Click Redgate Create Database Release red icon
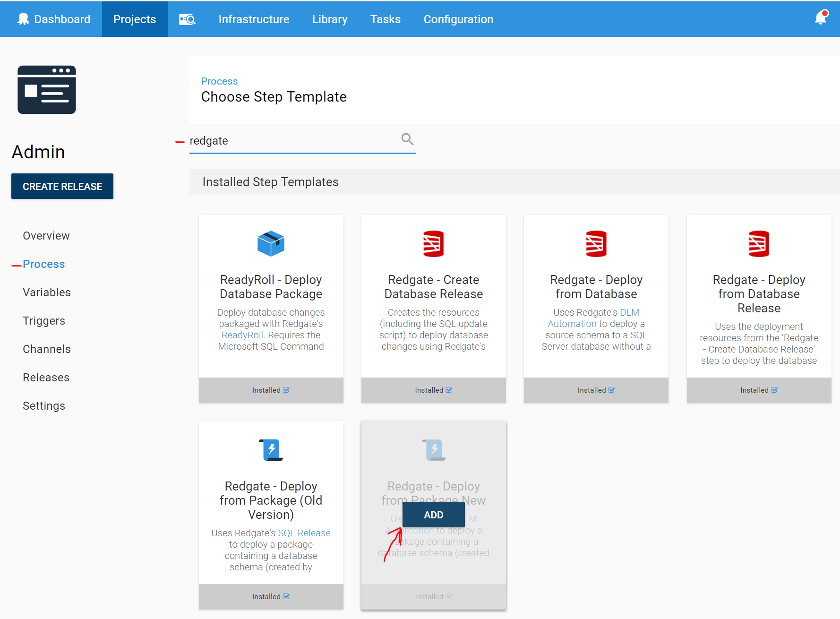The image size is (840, 619). pyautogui.click(x=434, y=244)
